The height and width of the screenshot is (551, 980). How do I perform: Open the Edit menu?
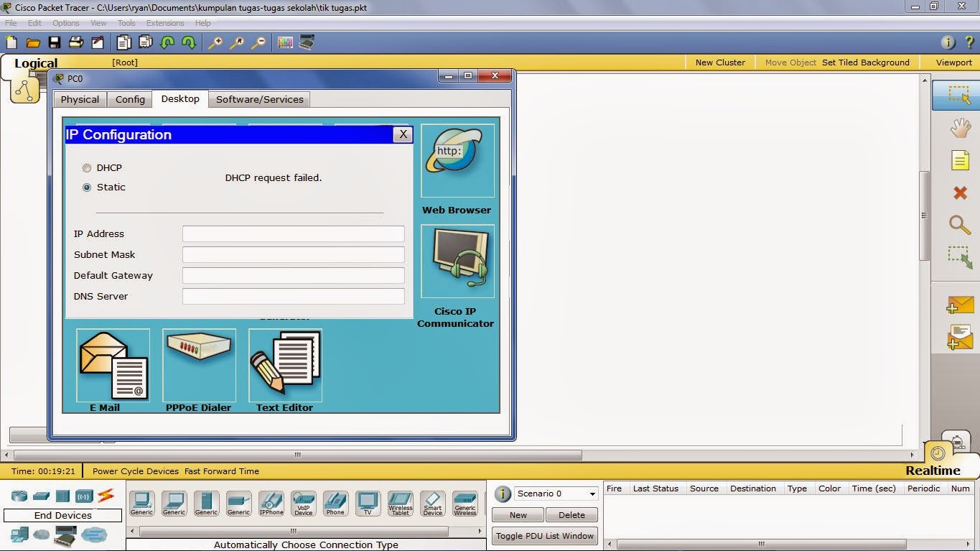tap(34, 23)
